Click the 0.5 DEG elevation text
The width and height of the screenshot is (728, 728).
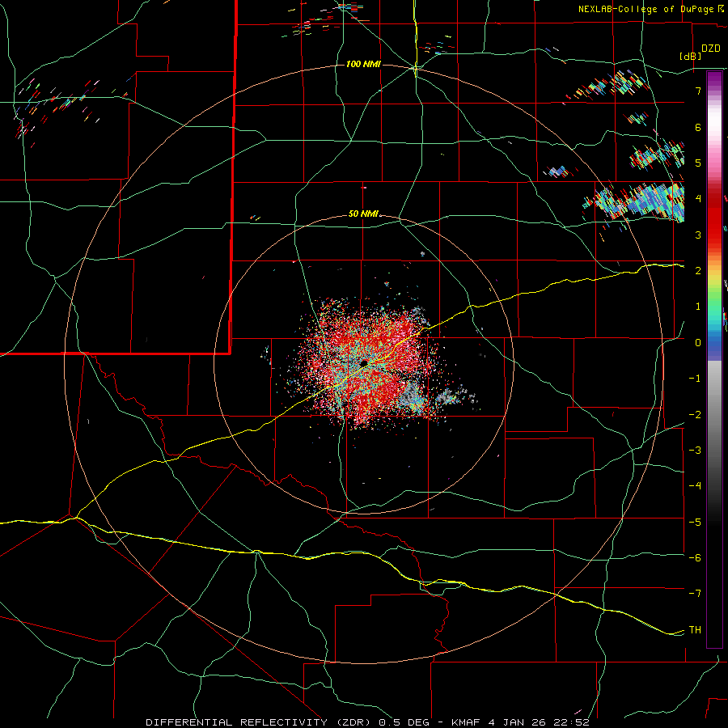(403, 722)
